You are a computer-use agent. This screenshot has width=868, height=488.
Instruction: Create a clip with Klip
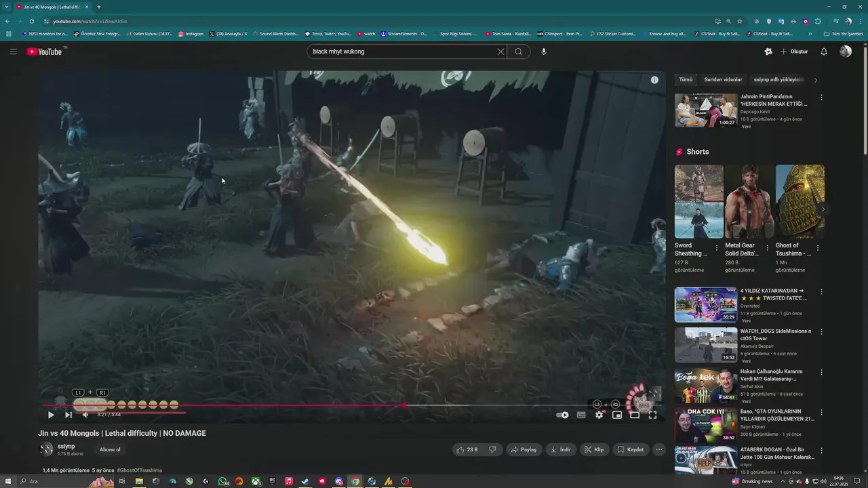point(593,449)
